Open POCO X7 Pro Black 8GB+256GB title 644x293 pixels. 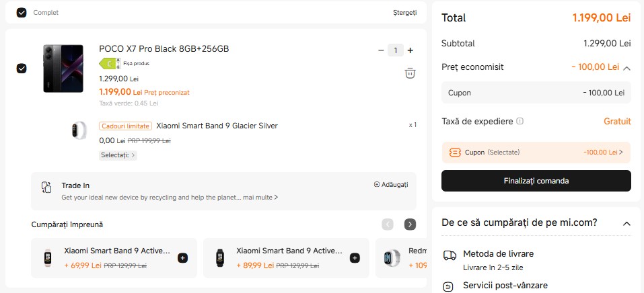pyautogui.click(x=164, y=49)
